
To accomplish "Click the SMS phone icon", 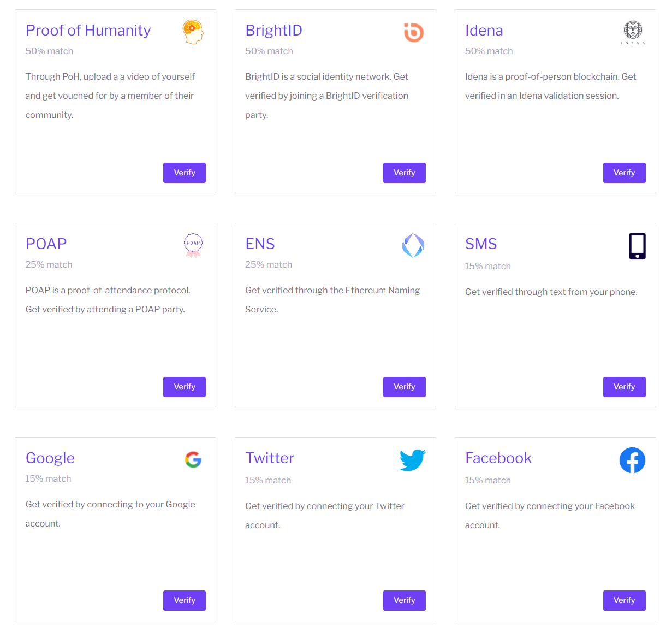I will pyautogui.click(x=637, y=246).
